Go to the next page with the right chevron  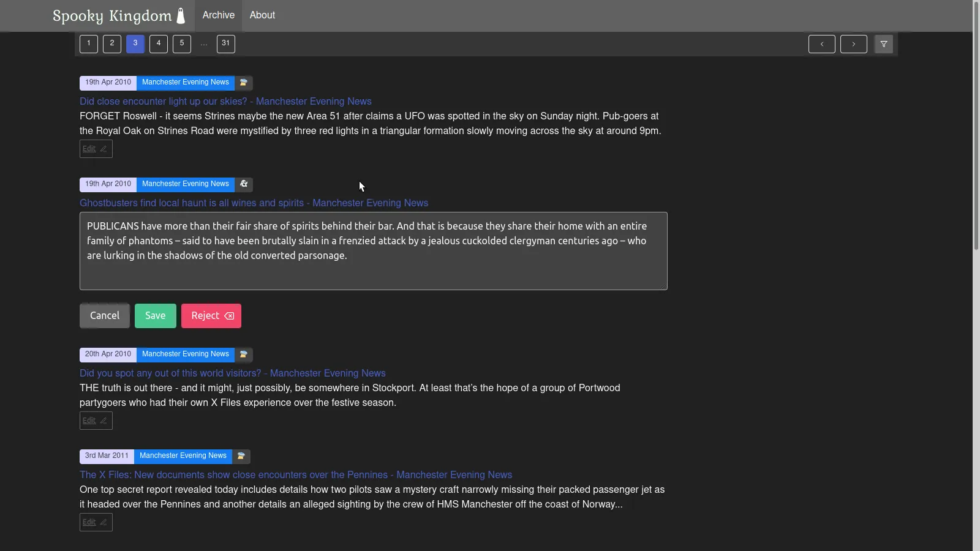(853, 44)
